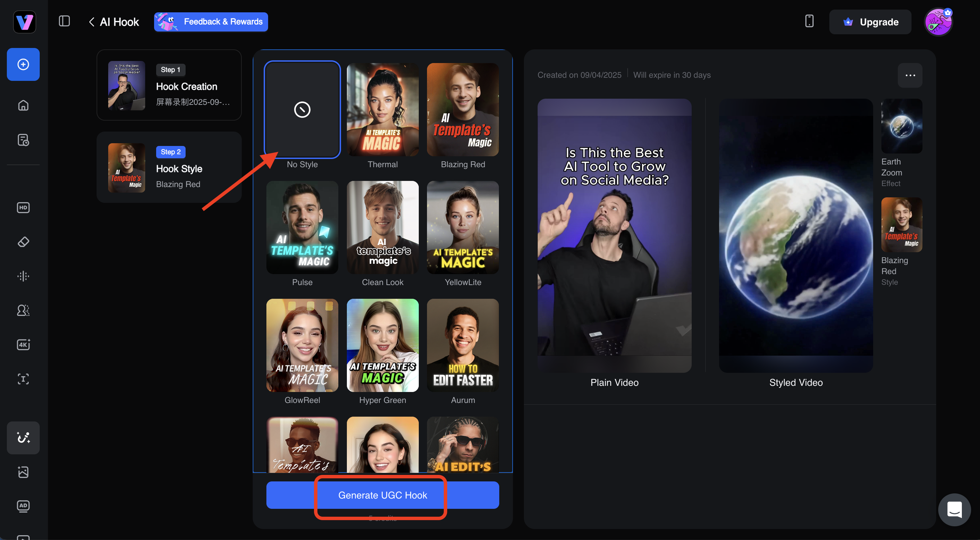The image size is (980, 540).
Task: Toggle the sidebar panel collapse icon
Action: pos(64,21)
